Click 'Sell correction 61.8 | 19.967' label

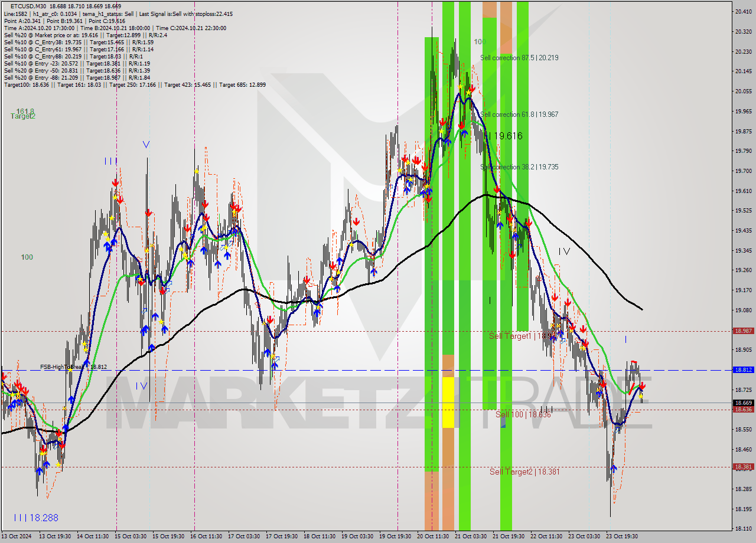[x=519, y=115]
